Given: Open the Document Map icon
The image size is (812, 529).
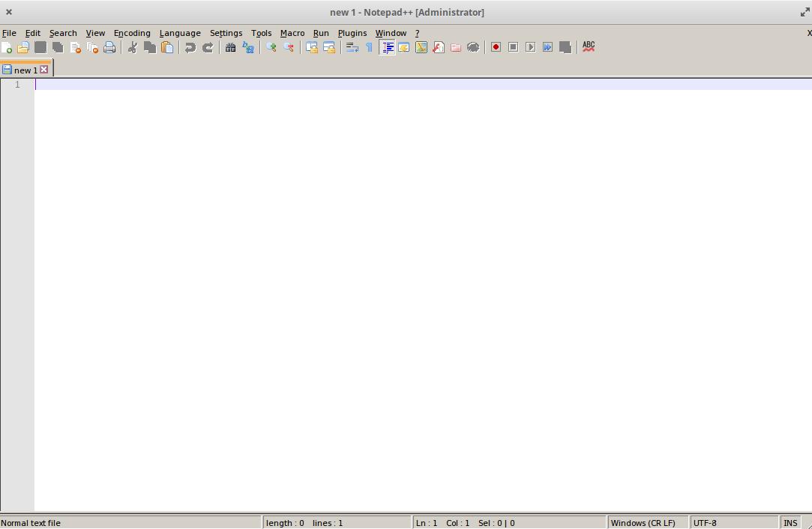Looking at the screenshot, I should 421,48.
